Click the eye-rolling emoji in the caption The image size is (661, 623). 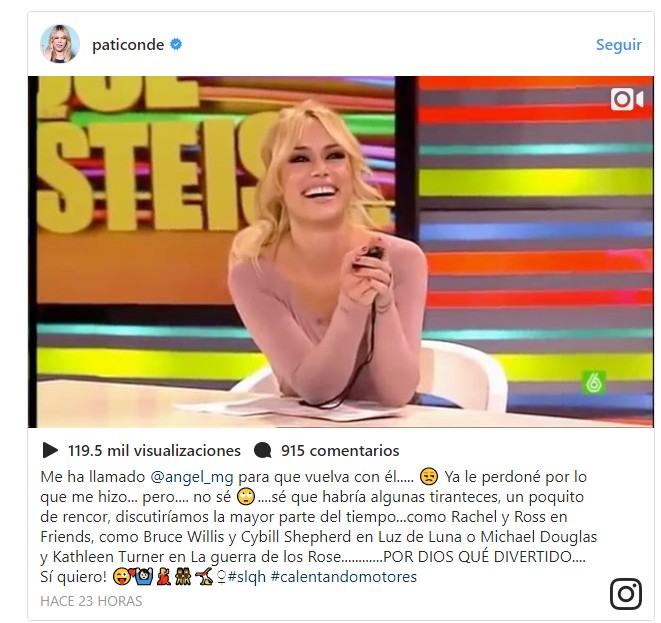[246, 497]
